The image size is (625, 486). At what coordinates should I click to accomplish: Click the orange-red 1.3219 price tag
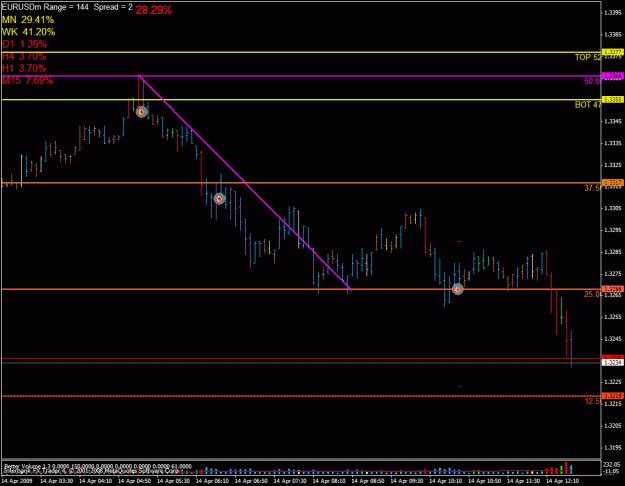click(613, 396)
